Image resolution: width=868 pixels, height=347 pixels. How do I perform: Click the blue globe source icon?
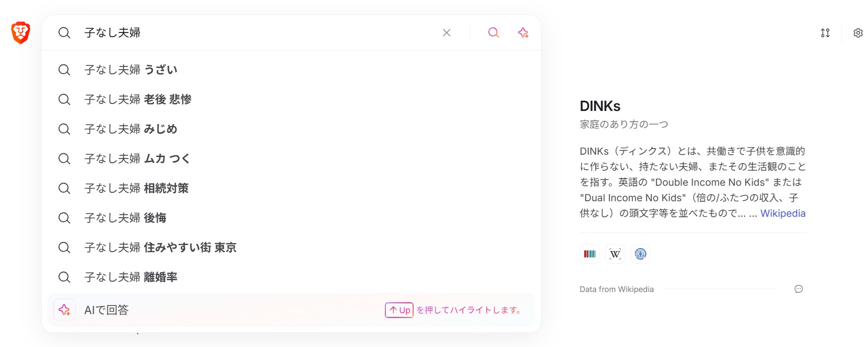point(640,254)
